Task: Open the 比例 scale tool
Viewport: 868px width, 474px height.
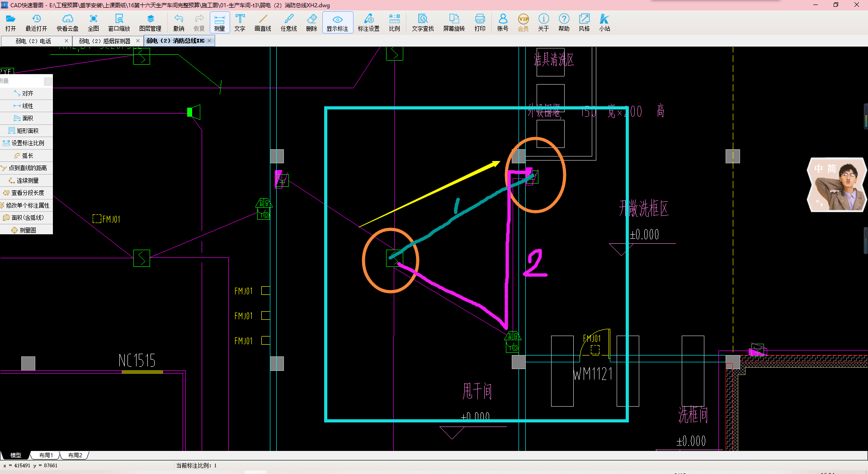Action: click(x=394, y=23)
